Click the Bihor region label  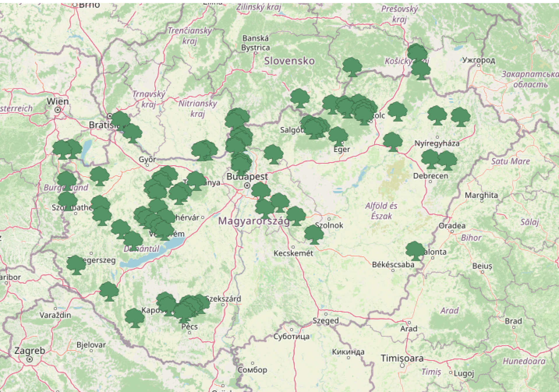(471, 238)
